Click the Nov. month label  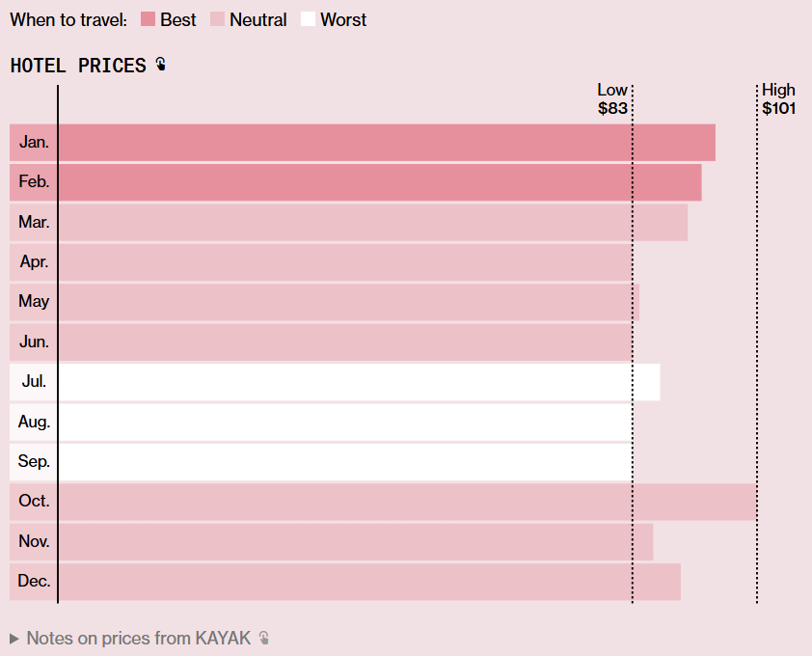[x=34, y=542]
